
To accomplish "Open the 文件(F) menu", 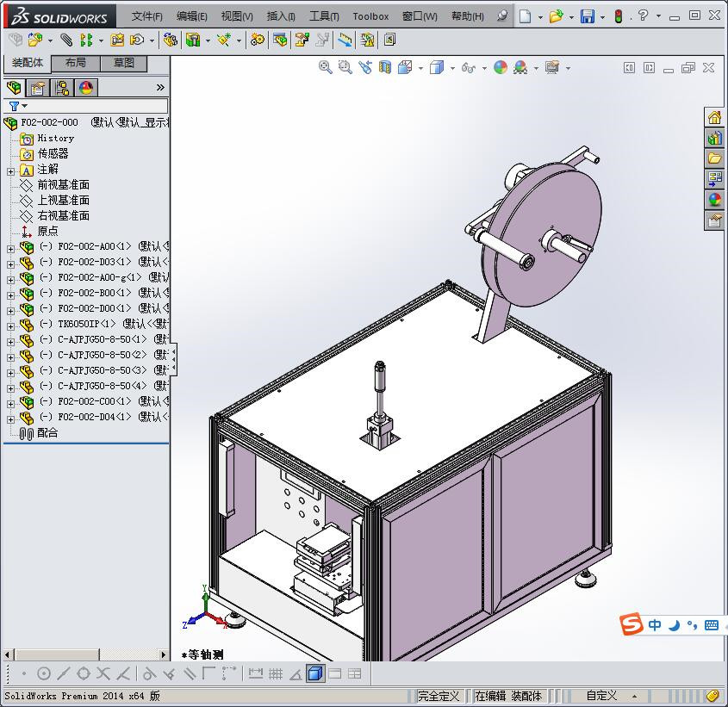I will (x=146, y=16).
